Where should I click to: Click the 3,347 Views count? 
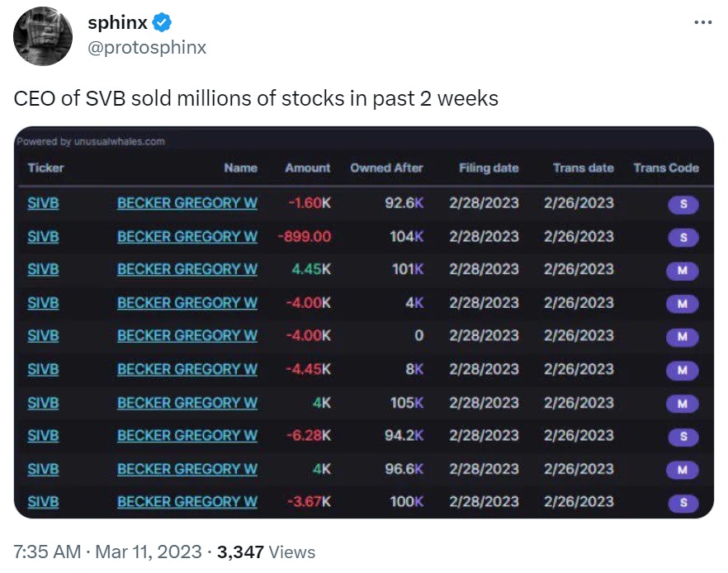pos(266,552)
